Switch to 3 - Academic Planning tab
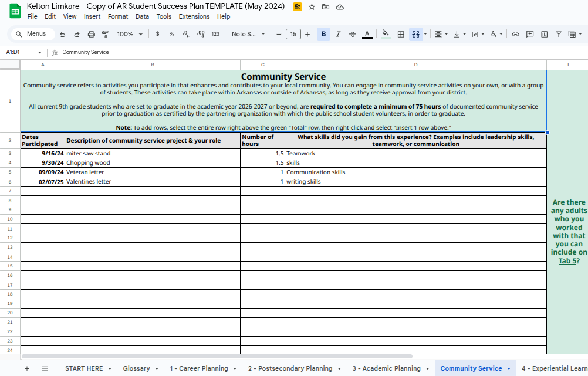This screenshot has height=376, width=588. [386, 368]
